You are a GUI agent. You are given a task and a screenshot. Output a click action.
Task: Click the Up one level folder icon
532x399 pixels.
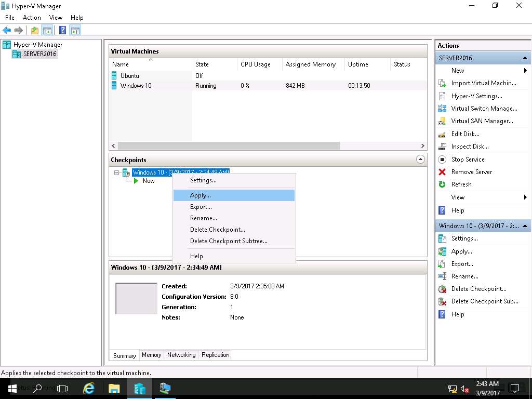pyautogui.click(x=35, y=31)
